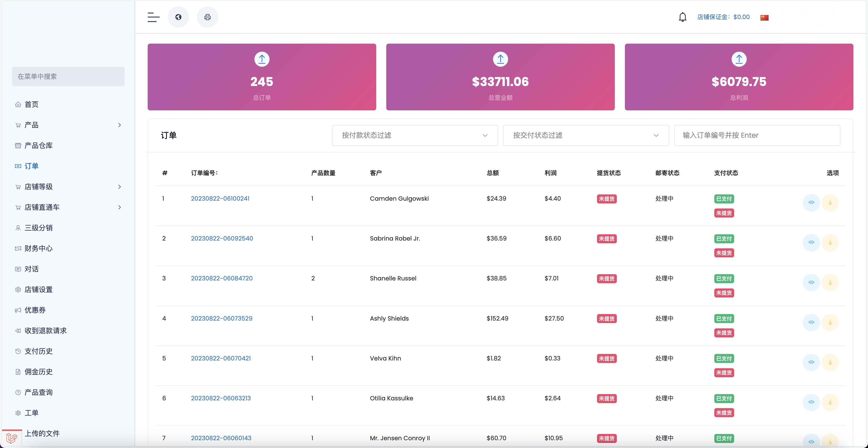Click the upload arrow on total orders card
This screenshot has width=868, height=448.
coord(262,59)
